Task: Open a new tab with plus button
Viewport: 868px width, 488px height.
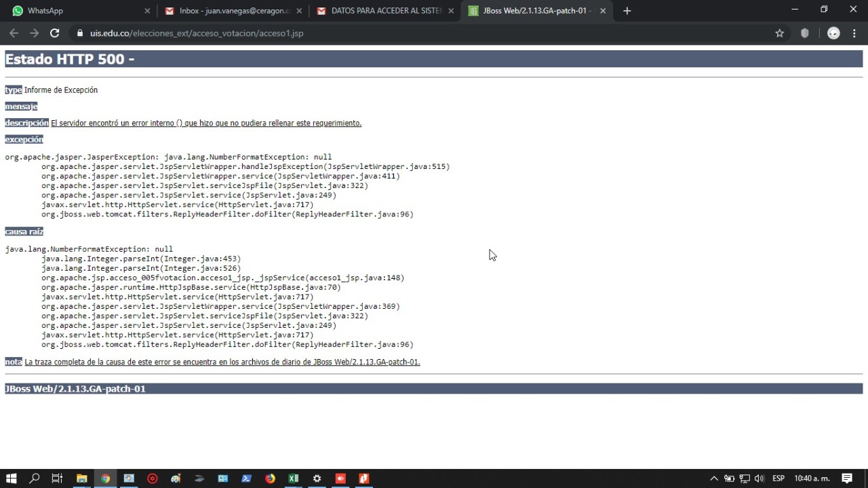Action: (x=627, y=11)
